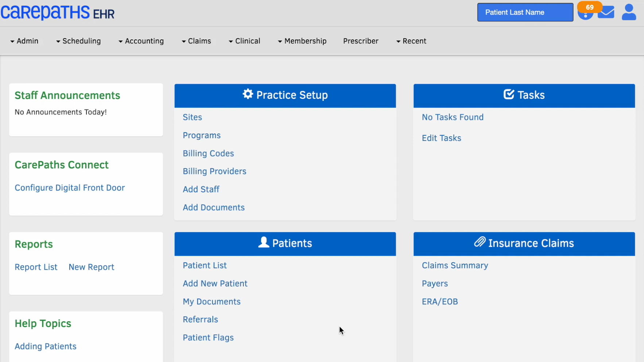Expand the Accounting dropdown

[x=141, y=41]
